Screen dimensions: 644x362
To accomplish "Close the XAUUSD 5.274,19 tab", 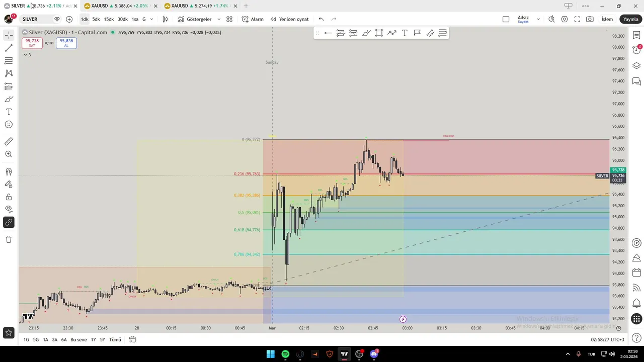I will [235, 6].
